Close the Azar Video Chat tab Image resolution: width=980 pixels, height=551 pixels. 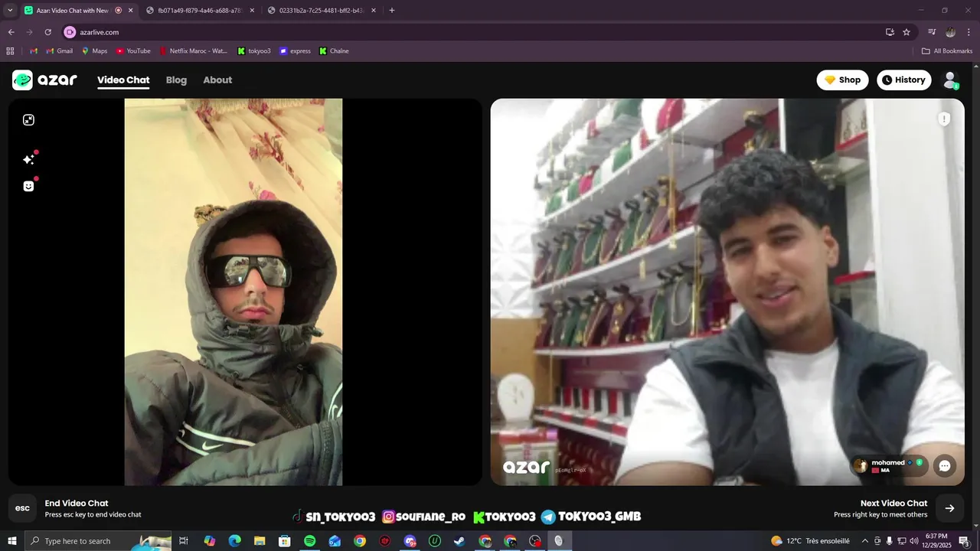(x=131, y=11)
